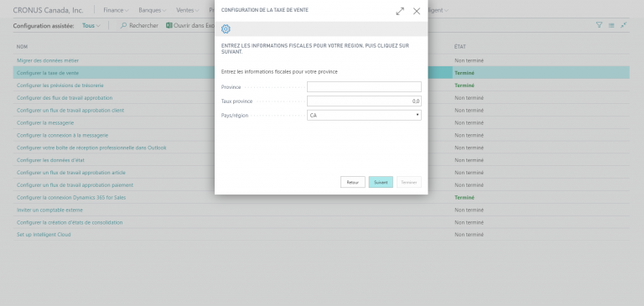The height and width of the screenshot is (306, 644).
Task: Open the filter pane with the funnel icon
Action: (x=599, y=25)
